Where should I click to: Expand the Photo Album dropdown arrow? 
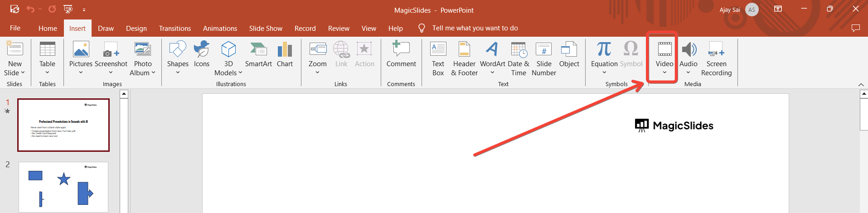[x=153, y=73]
